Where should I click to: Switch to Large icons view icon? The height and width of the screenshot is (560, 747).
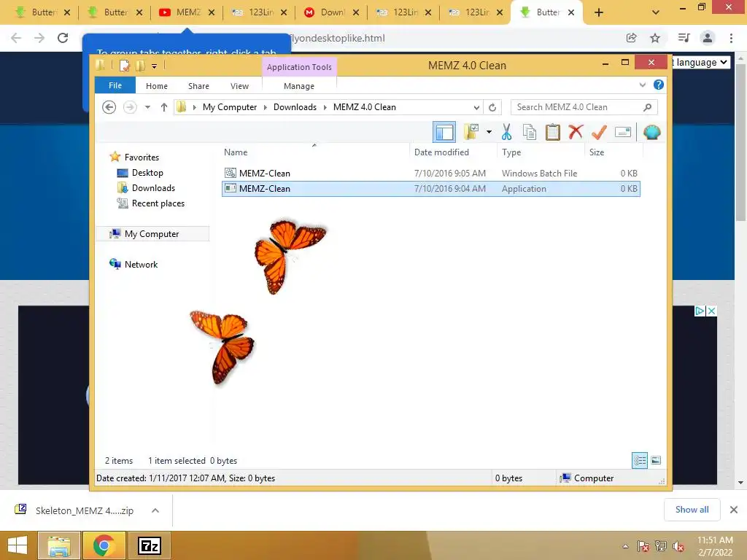pyautogui.click(x=656, y=460)
